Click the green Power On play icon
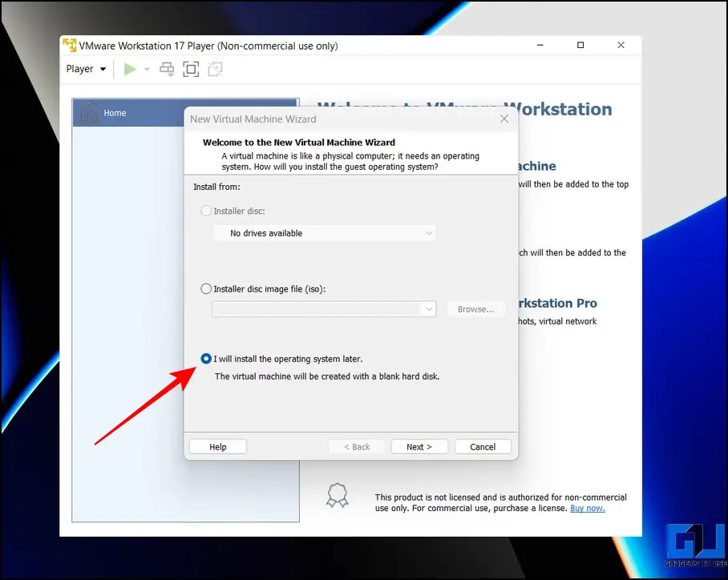728x580 pixels. (x=130, y=69)
